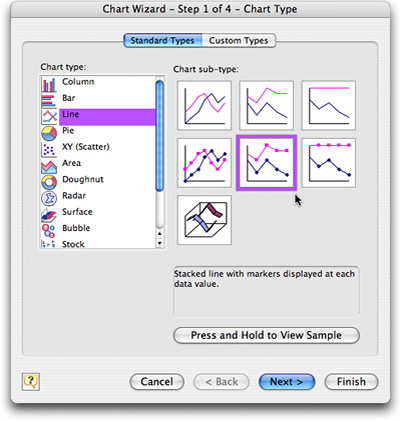This screenshot has height=421, width=400.
Task: Click the chart type list scrollbar thumb
Action: (x=160, y=136)
